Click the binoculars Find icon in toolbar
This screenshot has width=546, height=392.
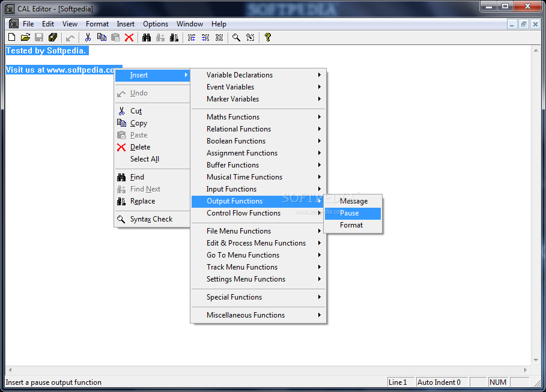tap(147, 37)
